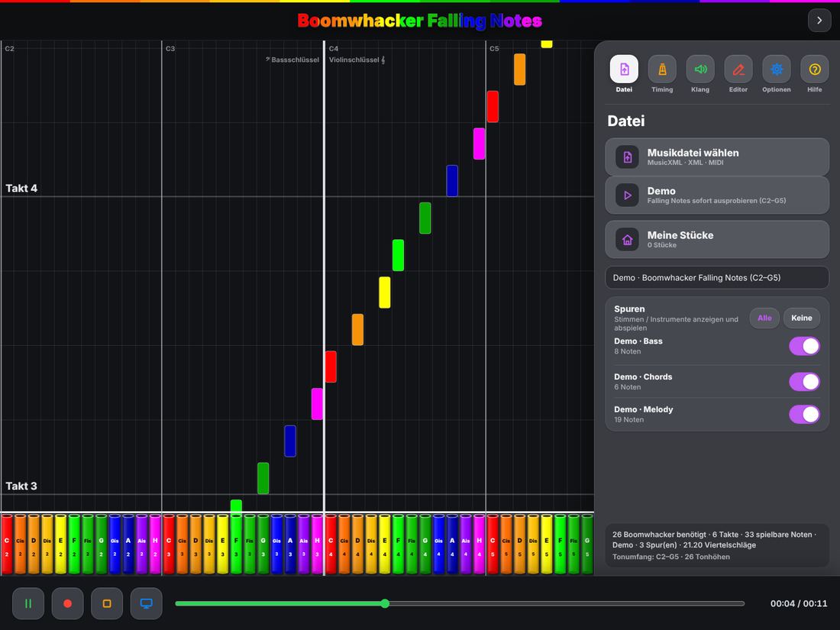Click the 00:04 / 00:11 time display
840x630 pixels.
point(799,603)
